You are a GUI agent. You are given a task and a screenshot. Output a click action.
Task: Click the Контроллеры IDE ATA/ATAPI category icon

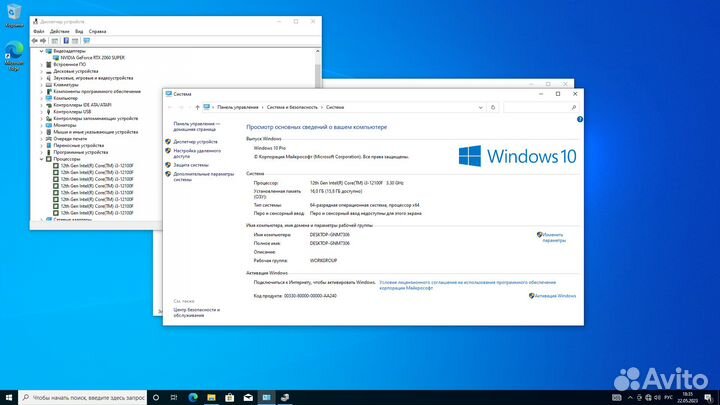(49, 105)
